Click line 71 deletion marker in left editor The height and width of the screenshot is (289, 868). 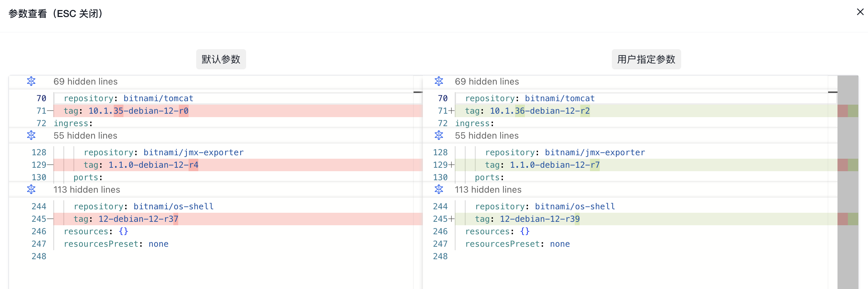point(50,111)
